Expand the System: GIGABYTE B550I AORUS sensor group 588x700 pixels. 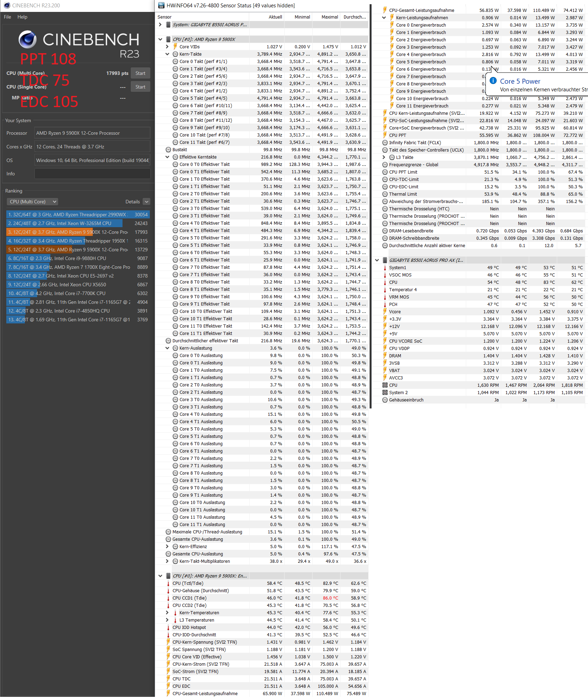tap(160, 24)
